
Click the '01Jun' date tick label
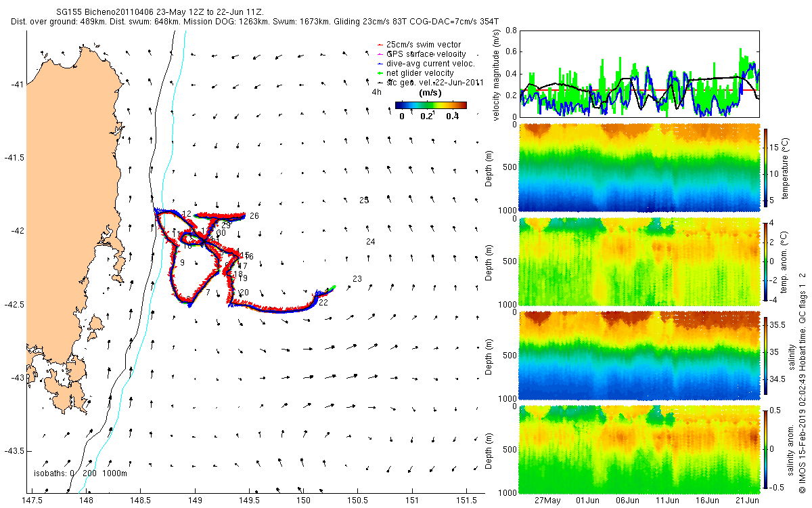click(587, 501)
